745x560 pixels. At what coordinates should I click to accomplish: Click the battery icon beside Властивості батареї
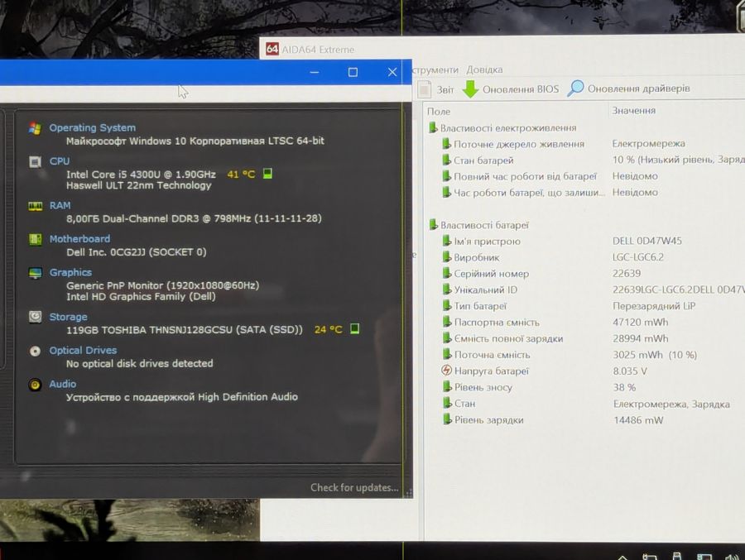tap(433, 224)
